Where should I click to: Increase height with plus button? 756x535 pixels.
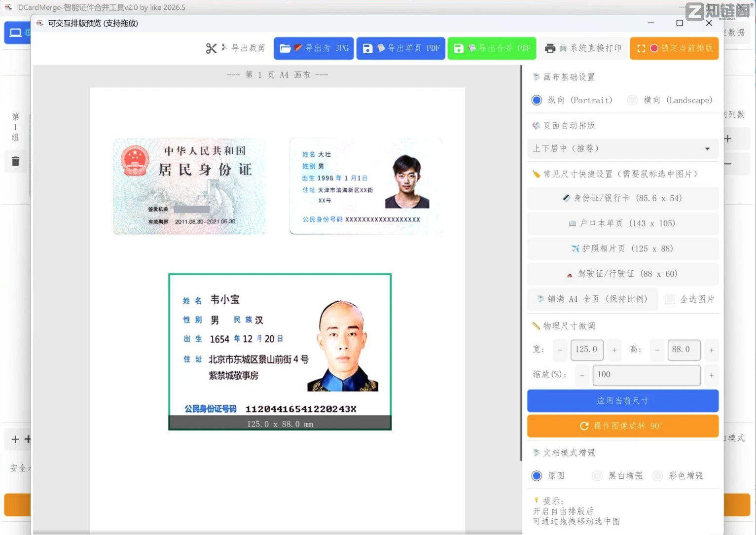(712, 350)
